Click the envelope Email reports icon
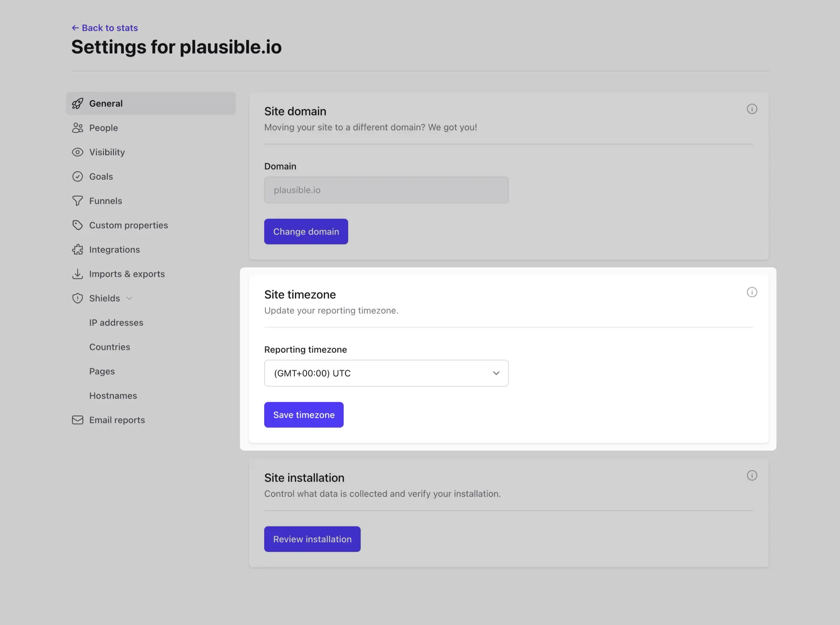Screen dimensions: 840x625 coord(77,420)
